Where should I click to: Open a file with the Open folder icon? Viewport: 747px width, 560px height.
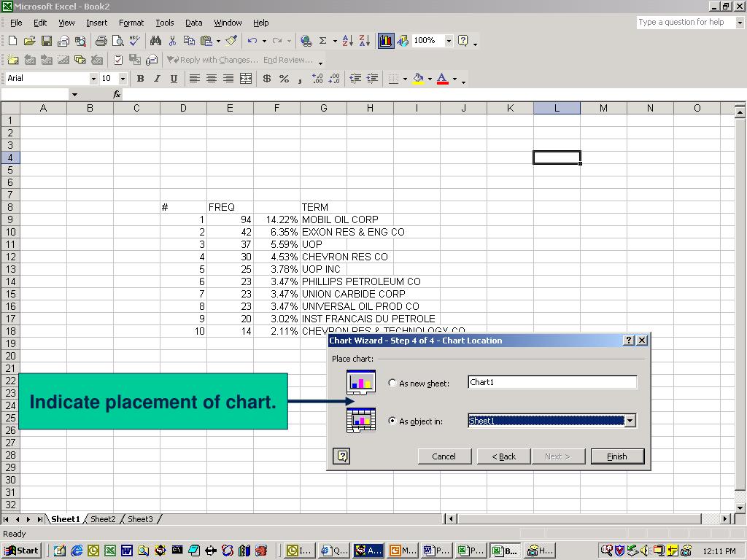pyautogui.click(x=29, y=41)
